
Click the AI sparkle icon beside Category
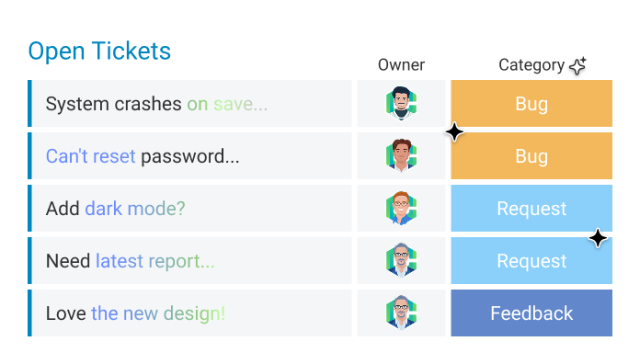(x=578, y=65)
